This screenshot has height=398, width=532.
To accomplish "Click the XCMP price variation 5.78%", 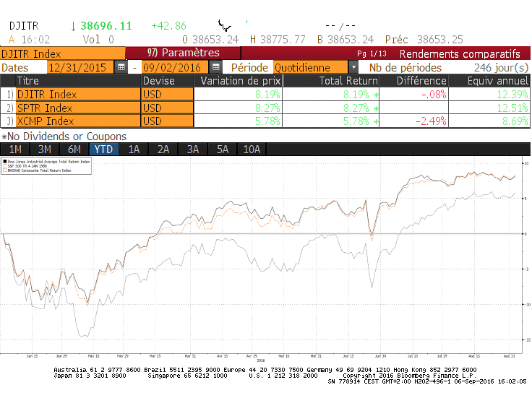I will coord(267,121).
